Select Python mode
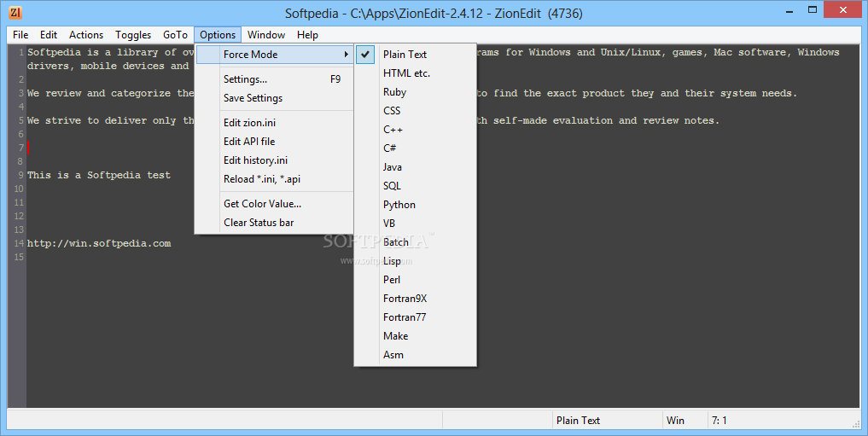868x436 pixels. pyautogui.click(x=415, y=205)
